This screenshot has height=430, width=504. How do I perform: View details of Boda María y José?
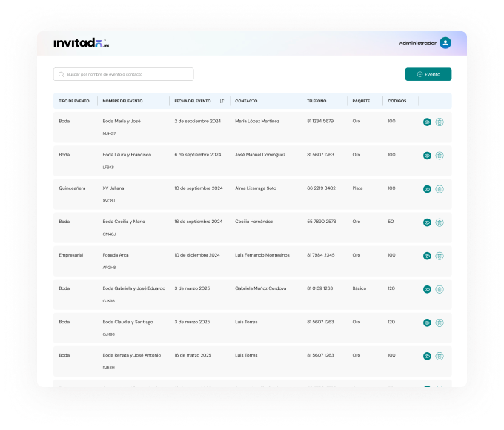pos(427,122)
